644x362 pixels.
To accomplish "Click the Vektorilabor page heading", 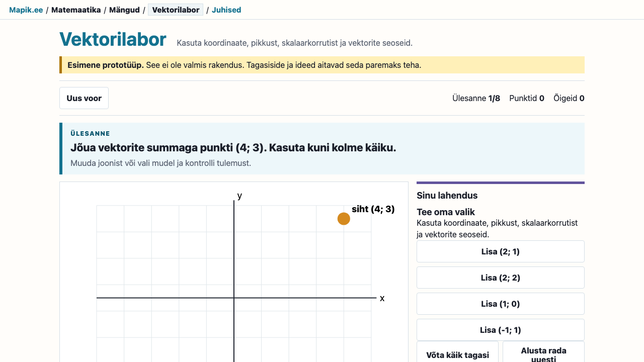I will click(x=113, y=39).
